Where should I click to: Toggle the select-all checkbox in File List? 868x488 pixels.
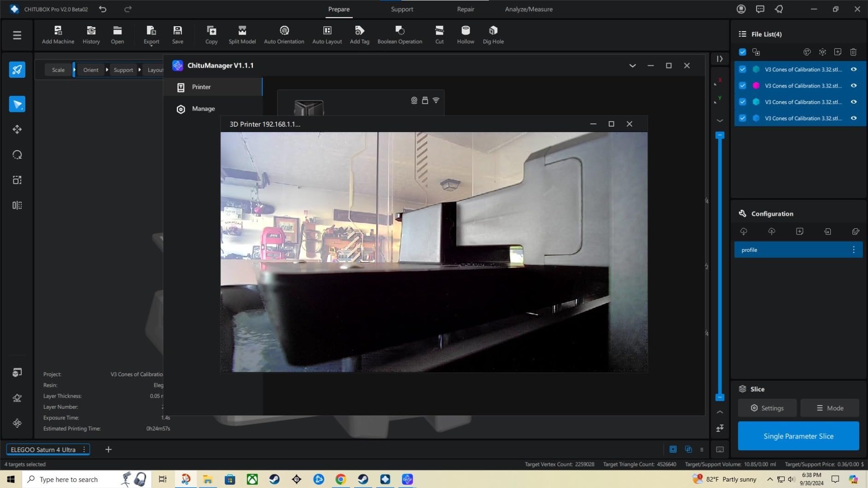click(x=742, y=52)
